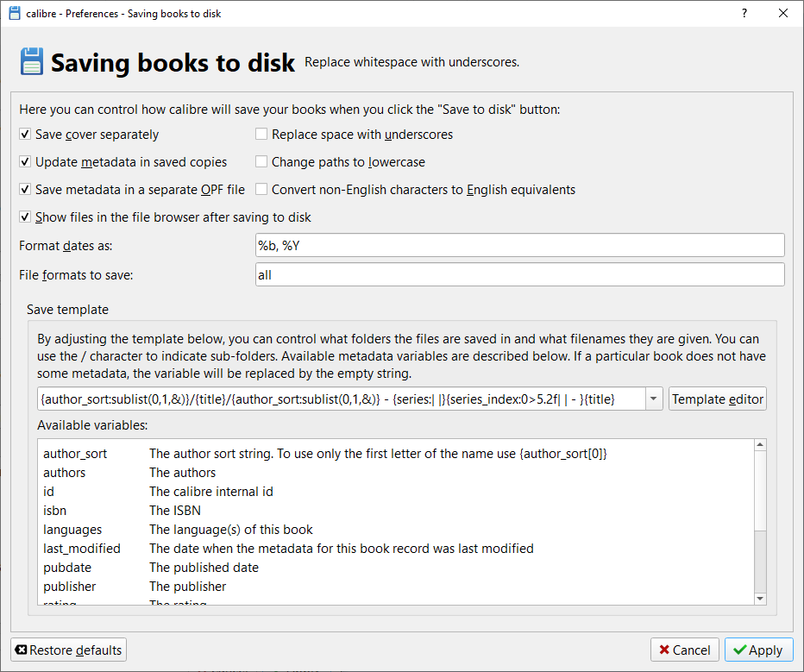Viewport: 804px width, 672px height.
Task: Untick Show files in the file browser
Action: 25,217
